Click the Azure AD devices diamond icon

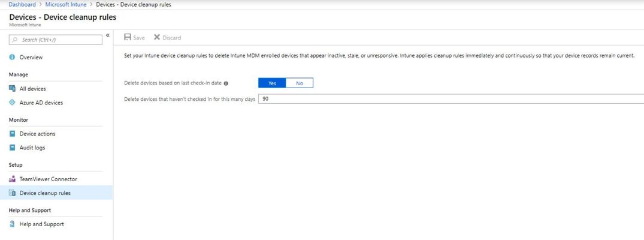click(x=12, y=103)
